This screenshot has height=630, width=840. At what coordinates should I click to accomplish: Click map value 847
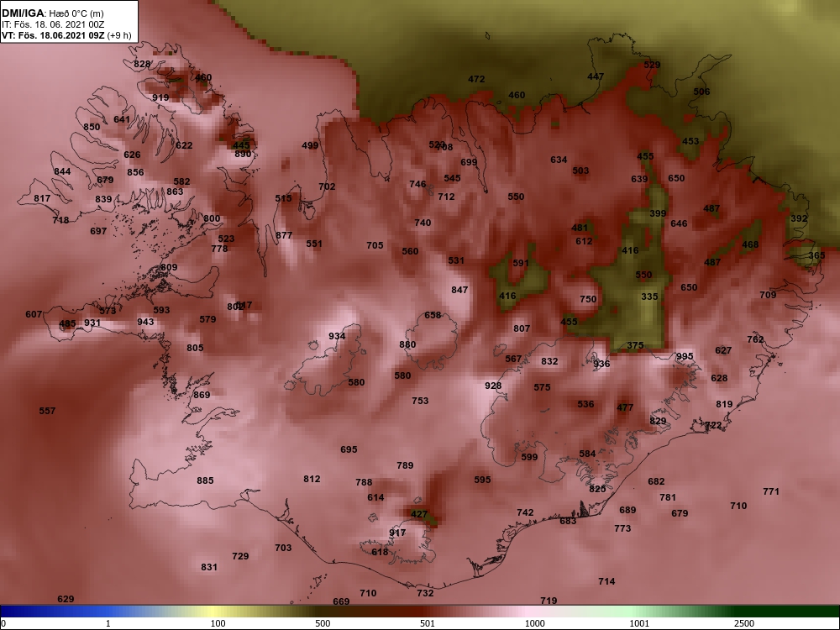coord(459,289)
